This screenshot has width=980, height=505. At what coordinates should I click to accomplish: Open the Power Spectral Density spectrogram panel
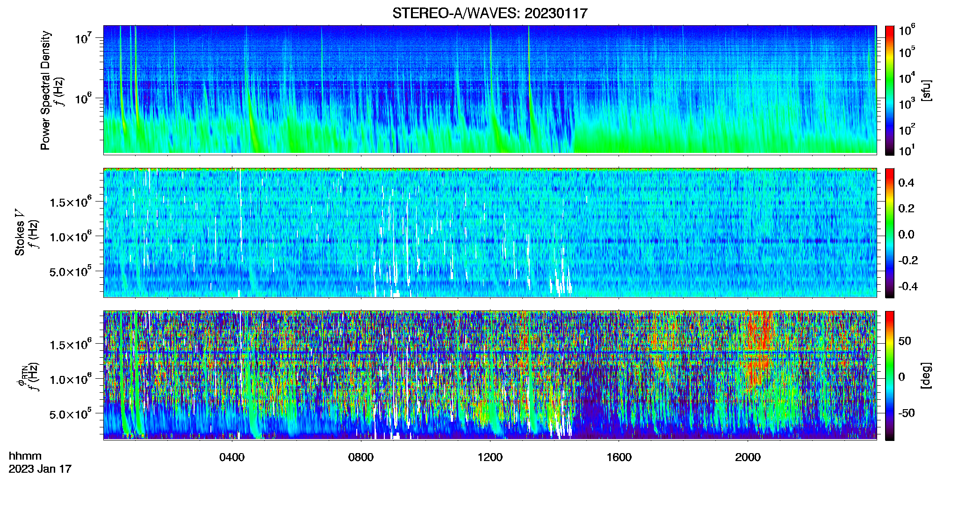(x=490, y=89)
